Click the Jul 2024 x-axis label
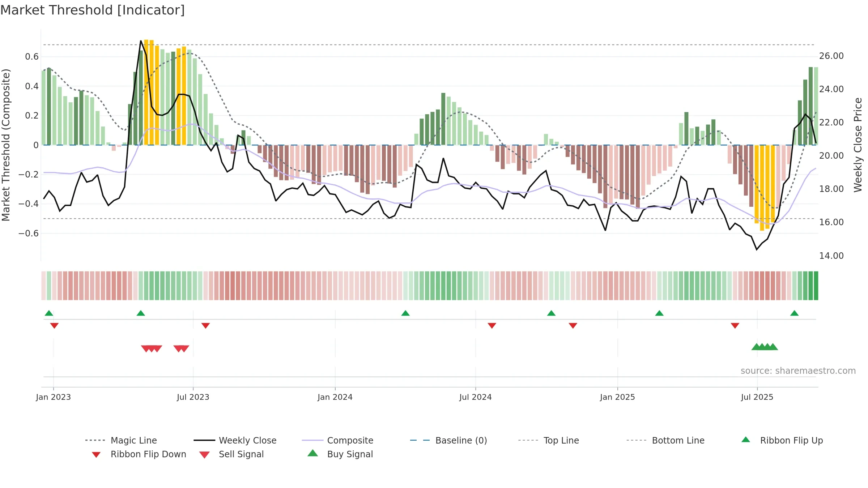This screenshot has width=868, height=488. 476,397
